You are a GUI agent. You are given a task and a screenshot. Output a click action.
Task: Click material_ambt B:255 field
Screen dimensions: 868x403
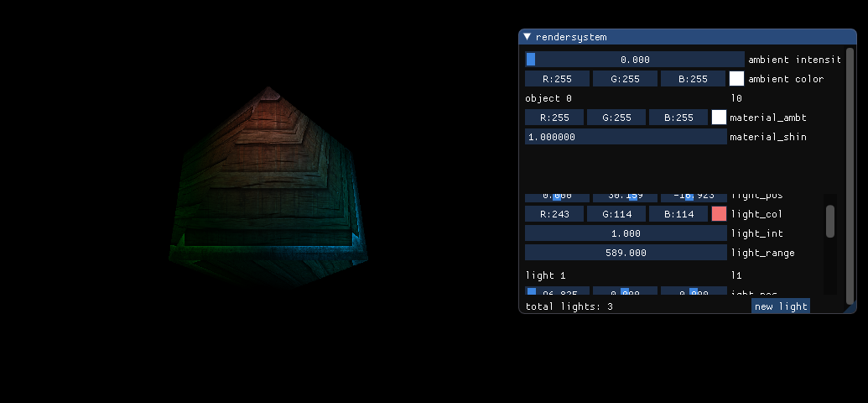coord(678,118)
